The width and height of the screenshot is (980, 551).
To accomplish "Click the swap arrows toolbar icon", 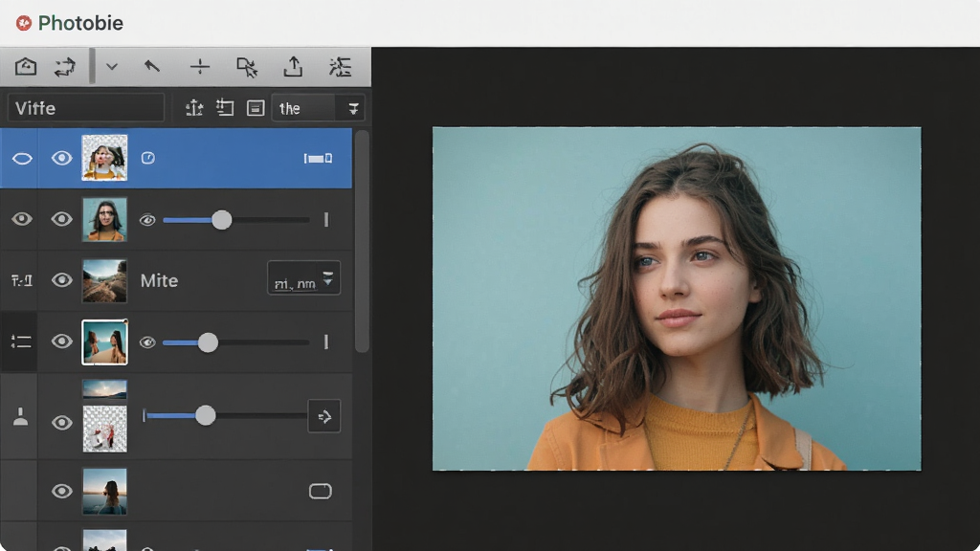I will point(65,67).
